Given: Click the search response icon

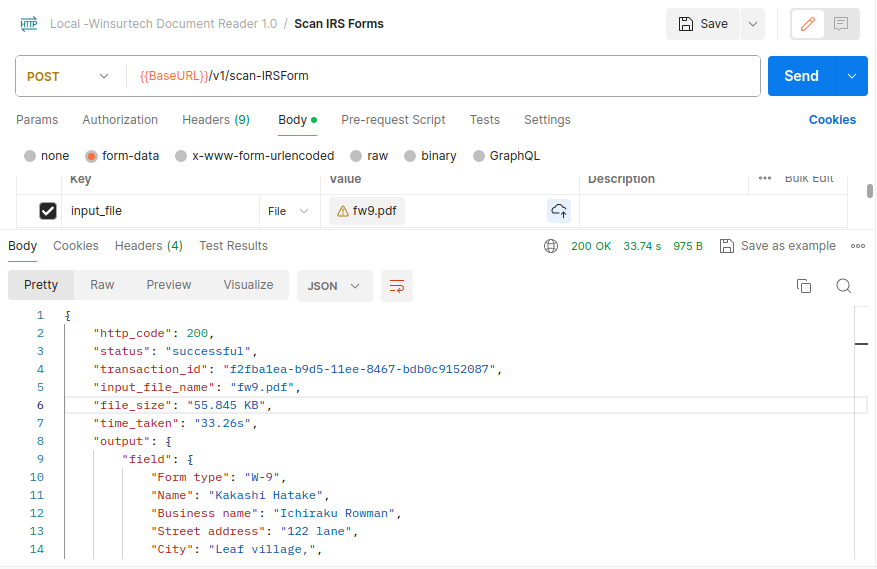Looking at the screenshot, I should (843, 286).
